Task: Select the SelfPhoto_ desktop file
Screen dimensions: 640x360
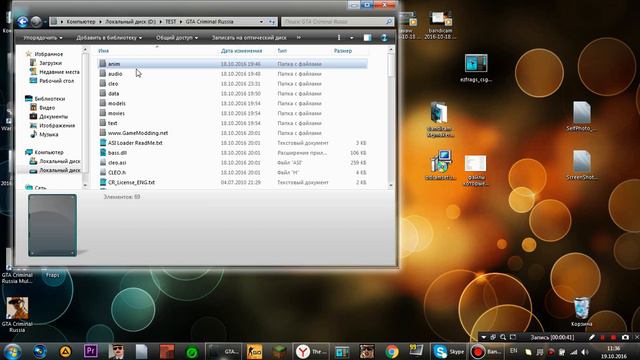Action: click(581, 116)
